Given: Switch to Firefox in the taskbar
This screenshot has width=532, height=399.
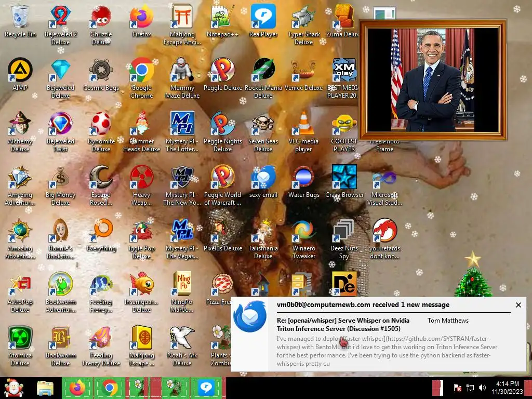Looking at the screenshot, I should pos(77,388).
